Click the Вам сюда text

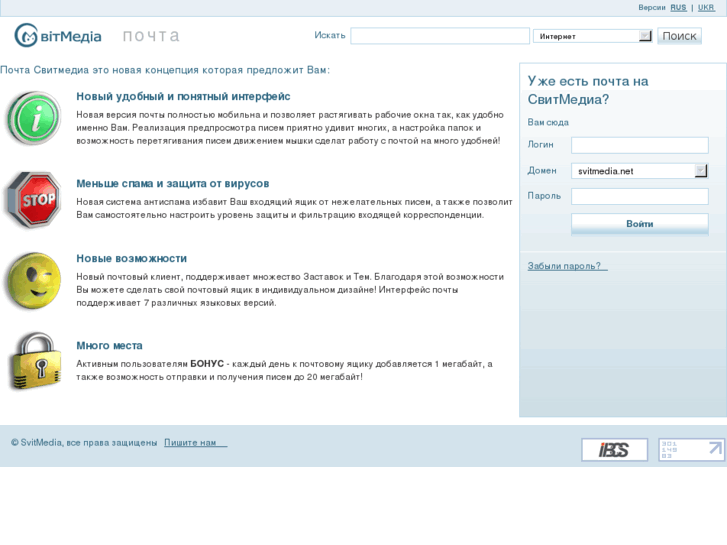pyautogui.click(x=548, y=122)
